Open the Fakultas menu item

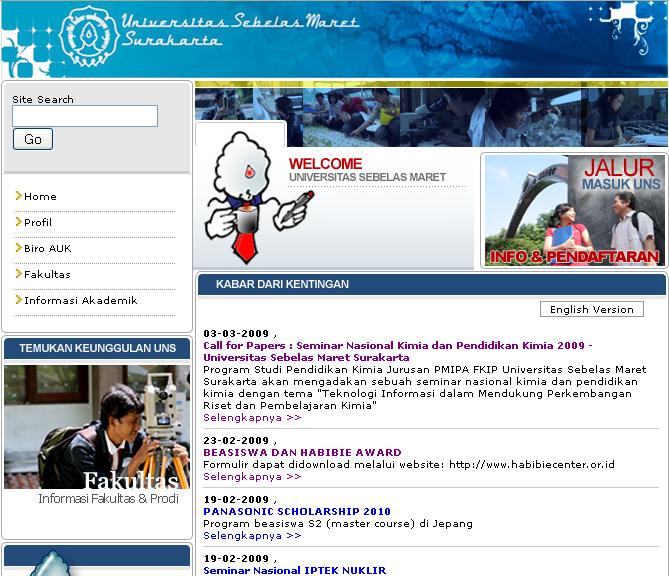tap(47, 274)
